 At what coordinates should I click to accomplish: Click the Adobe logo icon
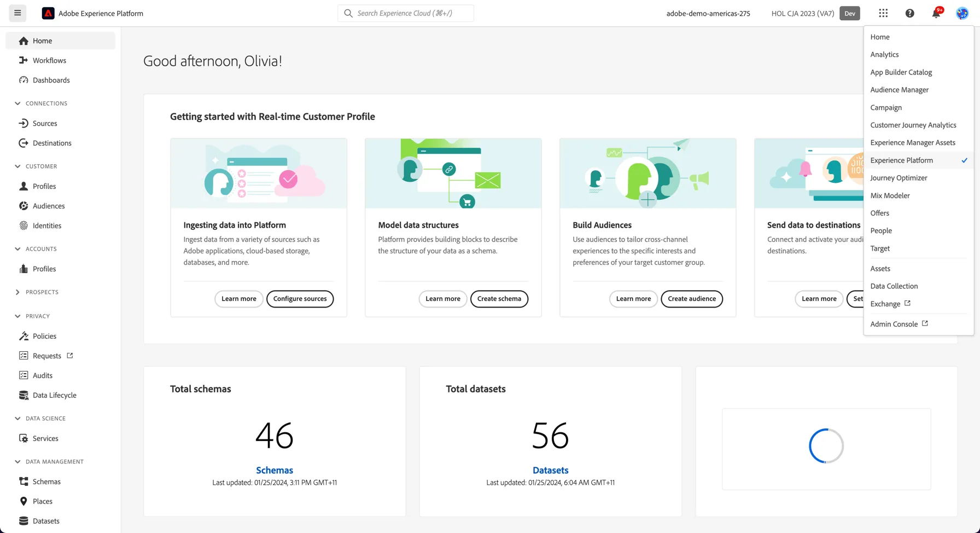click(x=48, y=13)
